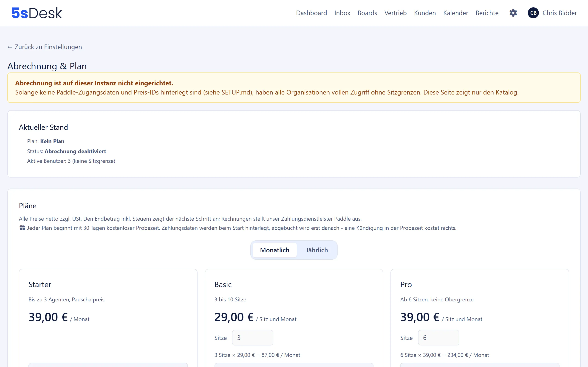
Task: Select the Starter plan card
Action: tap(108, 318)
